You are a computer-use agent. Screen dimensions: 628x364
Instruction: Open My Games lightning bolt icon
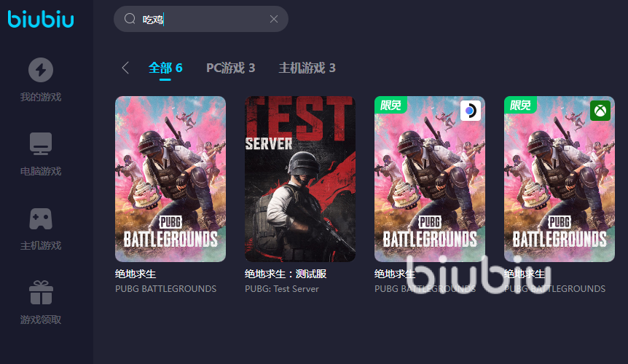point(41,70)
